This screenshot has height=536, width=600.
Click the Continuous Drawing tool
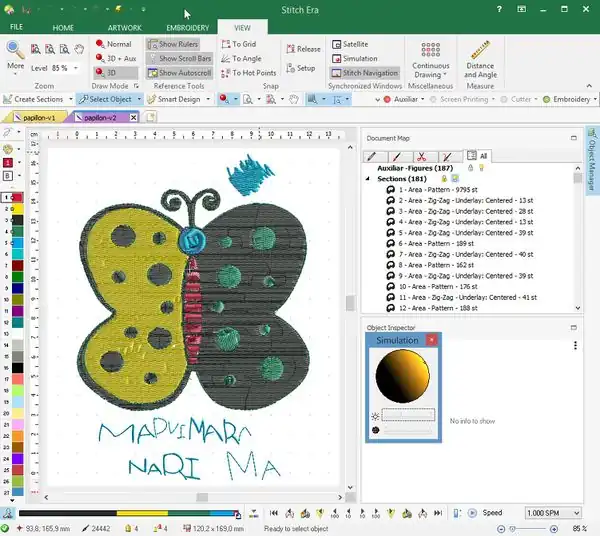pos(431,58)
